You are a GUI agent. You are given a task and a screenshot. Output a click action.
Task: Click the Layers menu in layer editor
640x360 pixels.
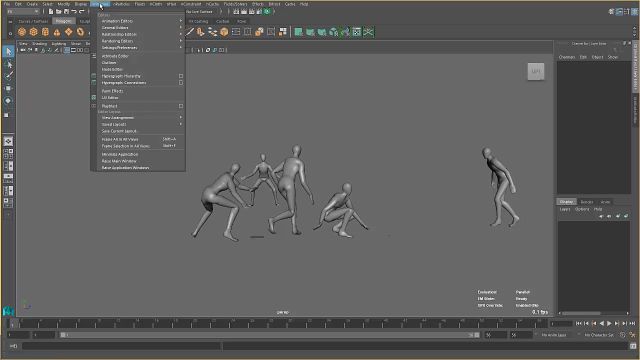[x=565, y=209]
